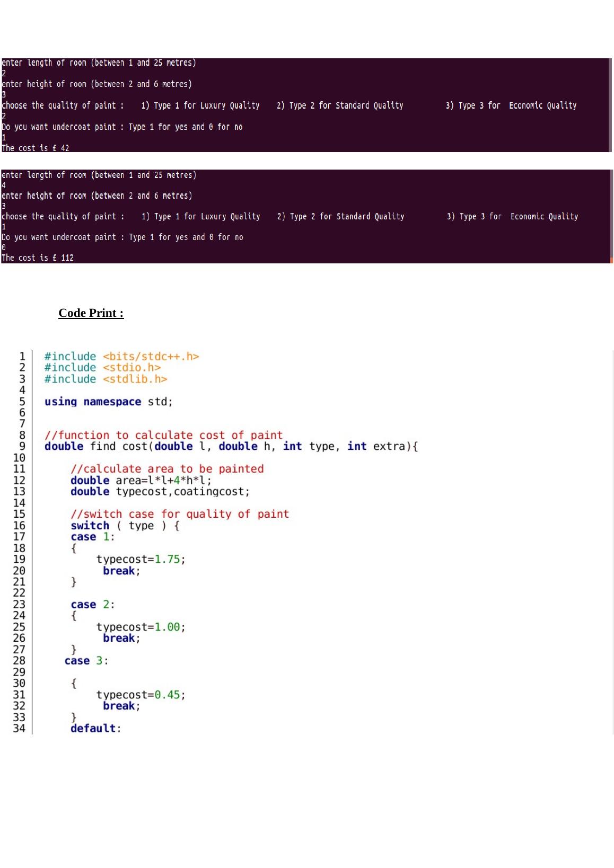
Task: Click 'typecost=1.75;' assignment line
Action: click(x=141, y=560)
